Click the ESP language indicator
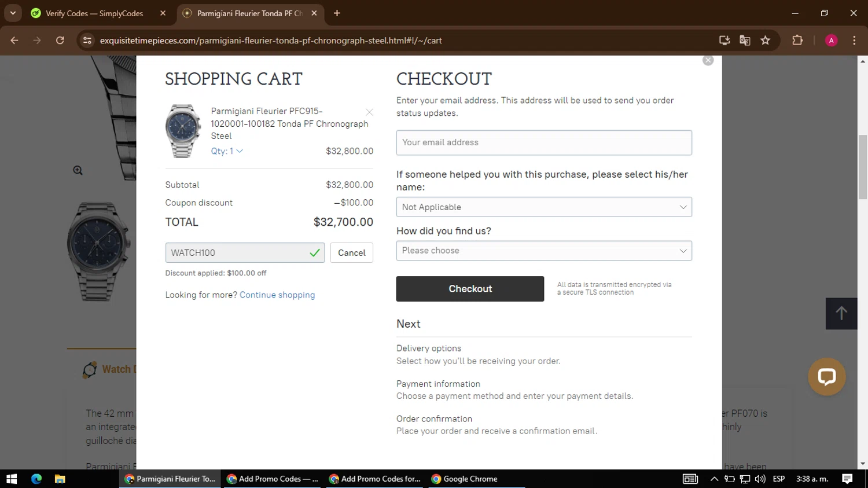Viewport: 868px width, 488px height. click(779, 479)
